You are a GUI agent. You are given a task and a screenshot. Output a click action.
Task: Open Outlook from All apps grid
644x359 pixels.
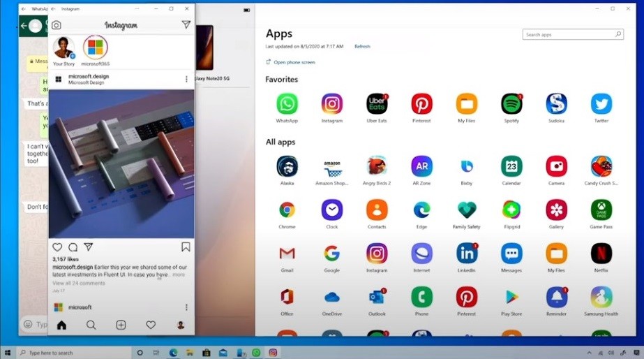point(377,298)
